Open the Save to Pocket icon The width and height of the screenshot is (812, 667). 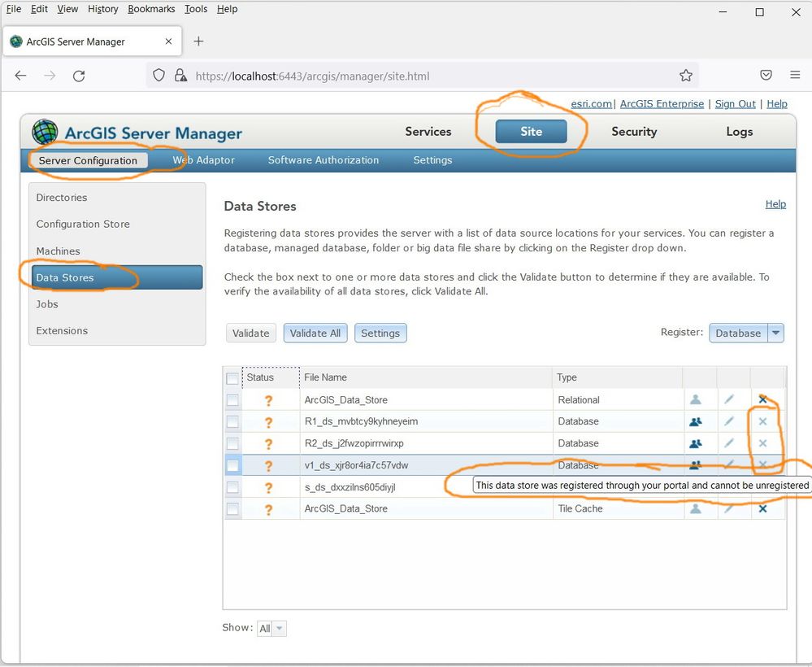(x=766, y=75)
